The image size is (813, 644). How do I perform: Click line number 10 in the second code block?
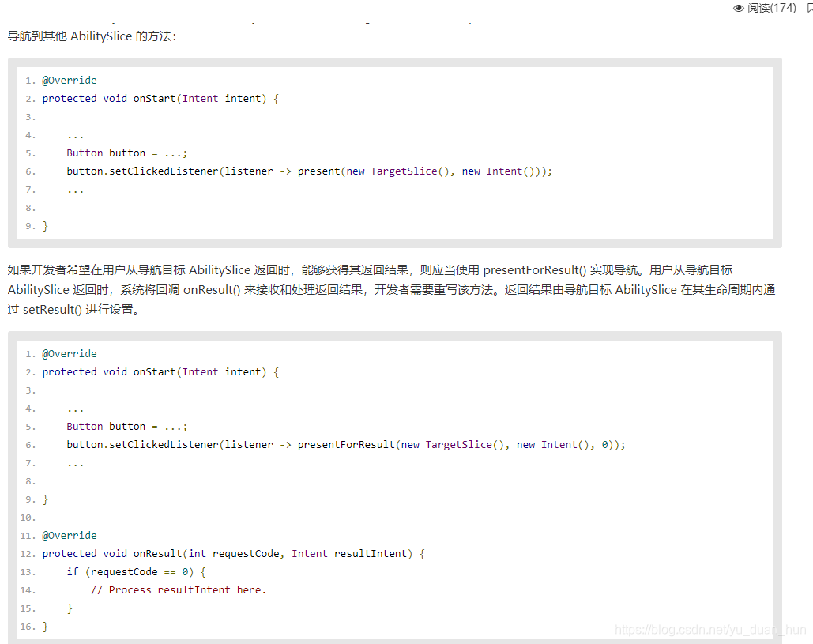click(x=28, y=518)
